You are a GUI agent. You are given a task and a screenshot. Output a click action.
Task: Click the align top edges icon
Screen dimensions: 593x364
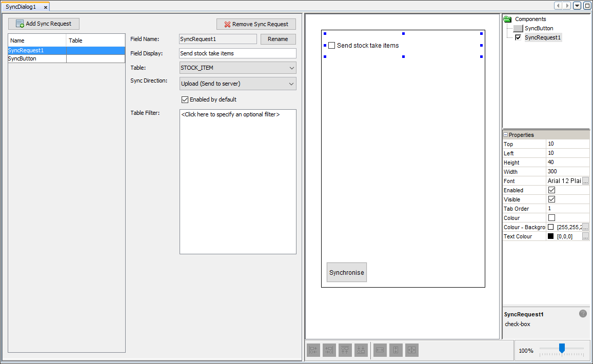tap(345, 350)
